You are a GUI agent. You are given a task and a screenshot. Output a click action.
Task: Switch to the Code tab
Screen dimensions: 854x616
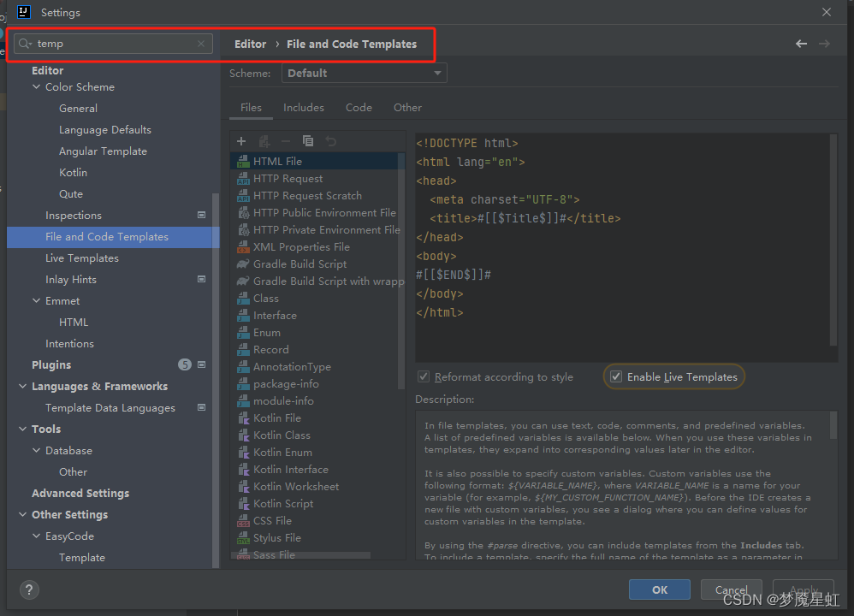(x=359, y=108)
